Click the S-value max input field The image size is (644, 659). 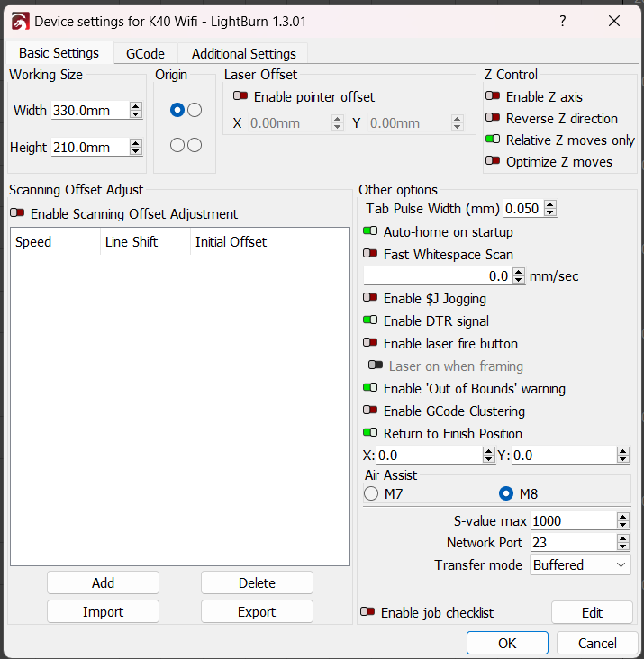click(x=574, y=521)
